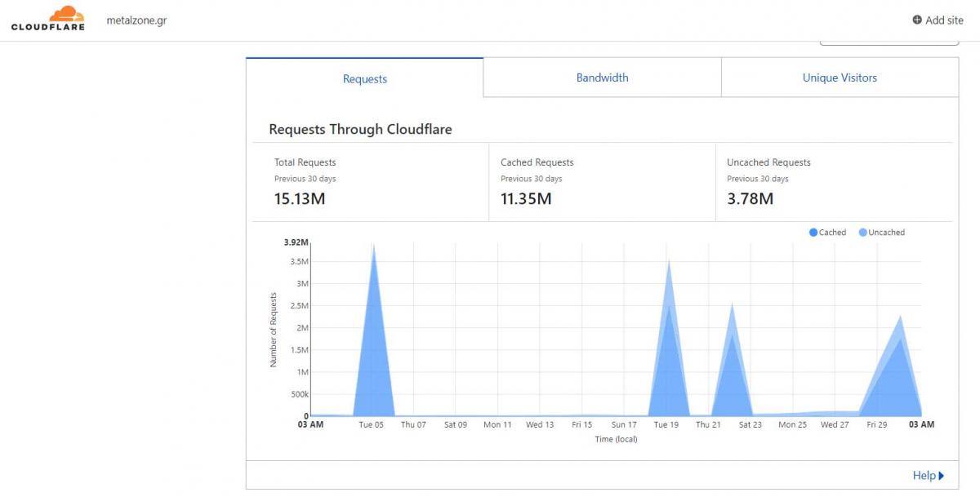980x497 pixels.
Task: Click the arrow icon next to Help
Action: tap(942, 476)
